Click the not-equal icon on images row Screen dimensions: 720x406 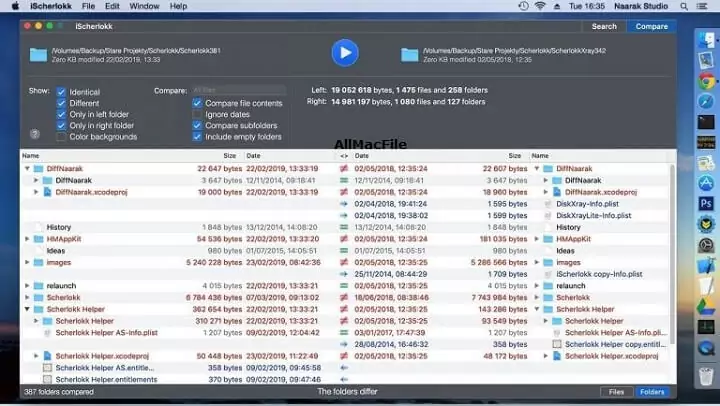344,262
